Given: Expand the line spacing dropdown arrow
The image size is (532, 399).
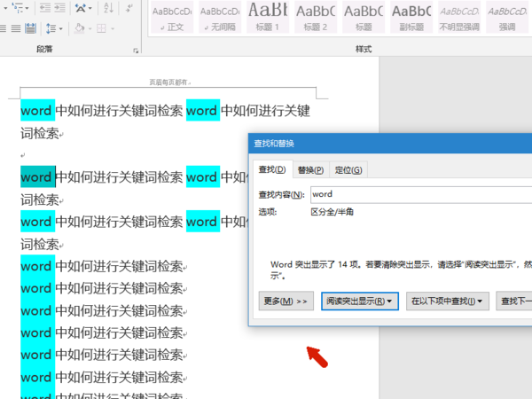Looking at the screenshot, I should (x=61, y=29).
